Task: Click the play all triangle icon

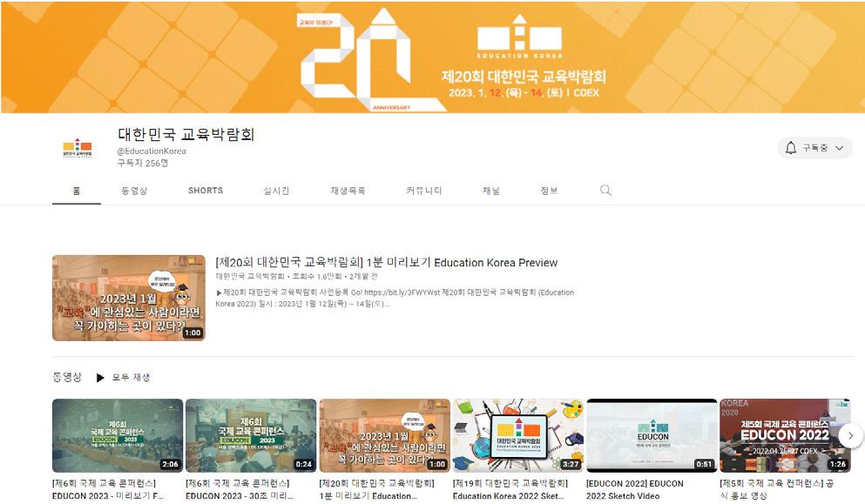Action: pyautogui.click(x=100, y=378)
